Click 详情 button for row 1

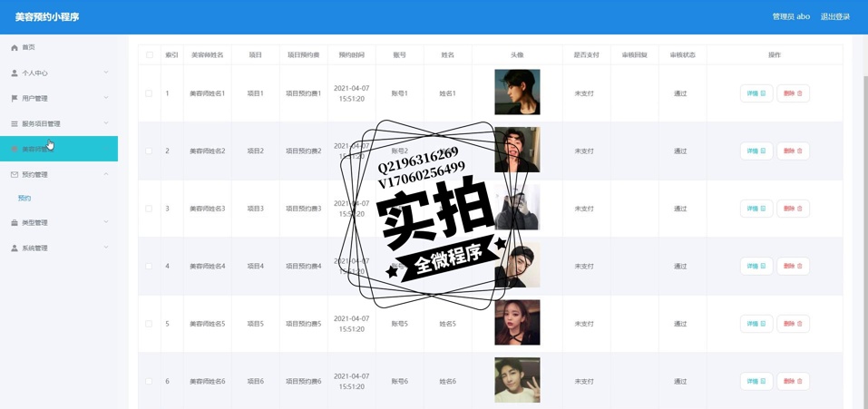756,93
